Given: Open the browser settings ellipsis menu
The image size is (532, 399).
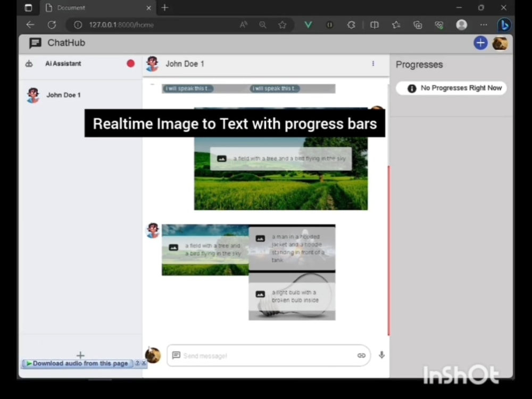Looking at the screenshot, I should [484, 24].
